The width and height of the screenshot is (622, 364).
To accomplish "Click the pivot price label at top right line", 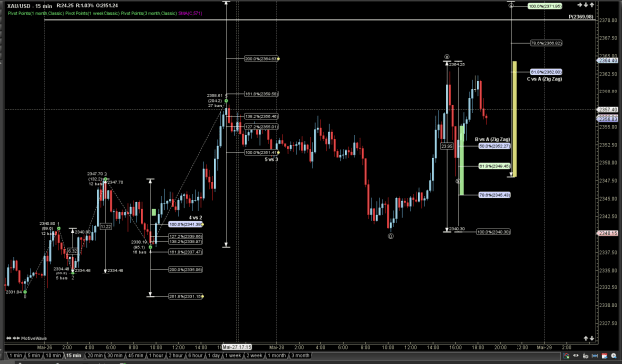I will pos(581,17).
